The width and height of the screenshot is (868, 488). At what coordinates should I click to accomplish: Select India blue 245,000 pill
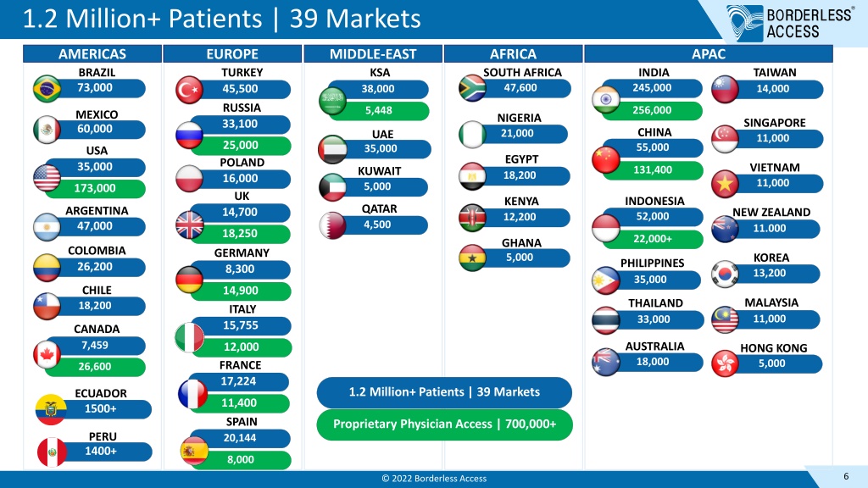[652, 88]
